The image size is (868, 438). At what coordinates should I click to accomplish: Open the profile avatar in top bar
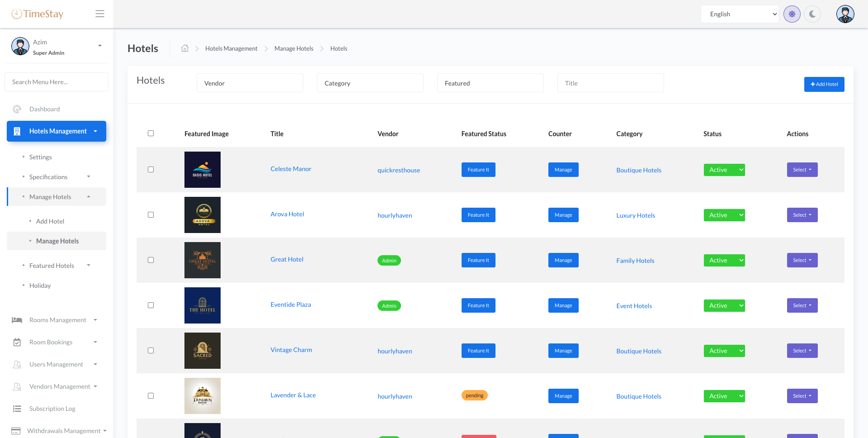pos(845,14)
